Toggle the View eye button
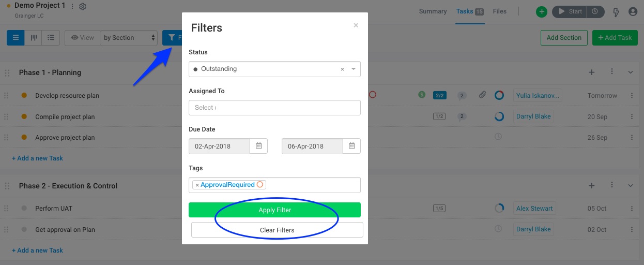This screenshot has height=265, width=644. 82,37
